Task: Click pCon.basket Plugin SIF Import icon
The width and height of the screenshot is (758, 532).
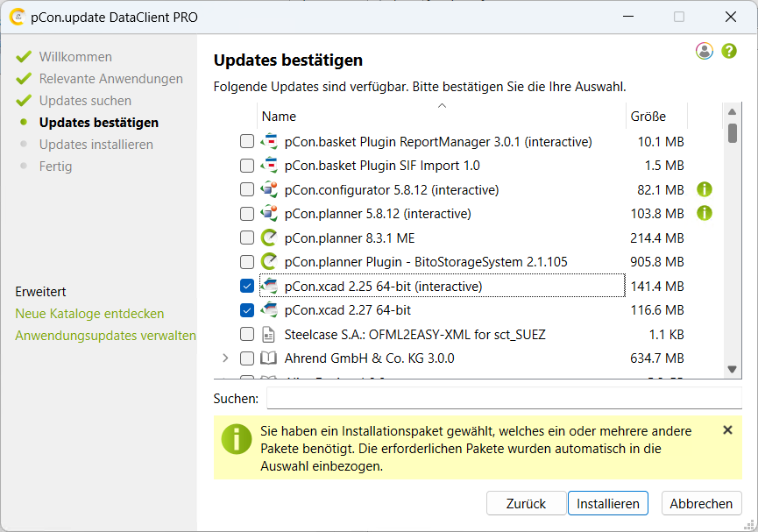Action: tap(269, 166)
